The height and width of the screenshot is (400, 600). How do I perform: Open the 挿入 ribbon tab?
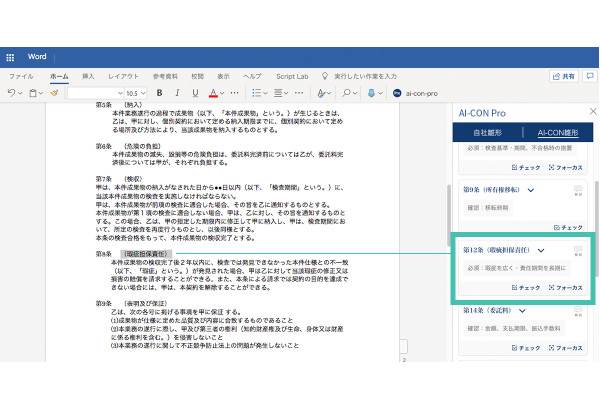click(88, 76)
